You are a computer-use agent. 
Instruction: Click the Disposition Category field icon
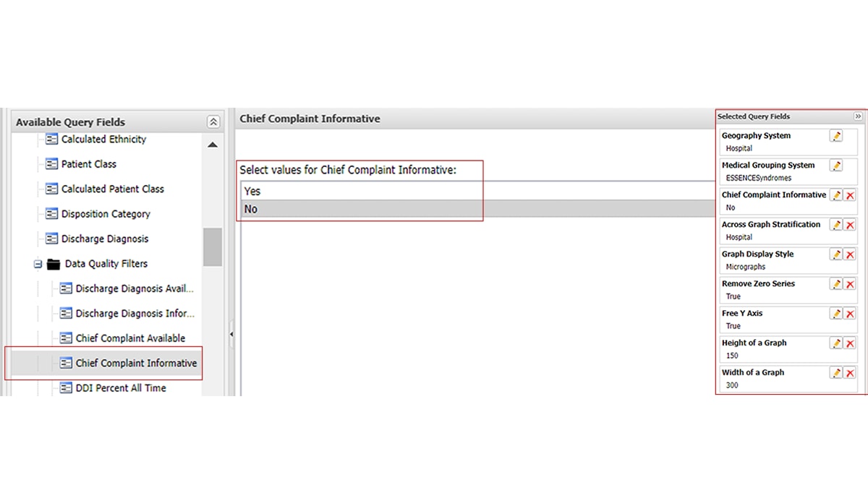pyautogui.click(x=51, y=214)
